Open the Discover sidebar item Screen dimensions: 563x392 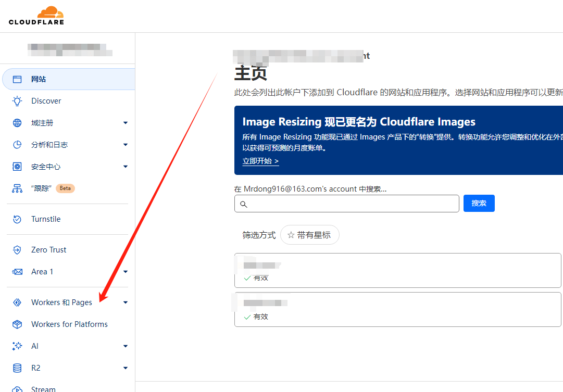coord(68,101)
